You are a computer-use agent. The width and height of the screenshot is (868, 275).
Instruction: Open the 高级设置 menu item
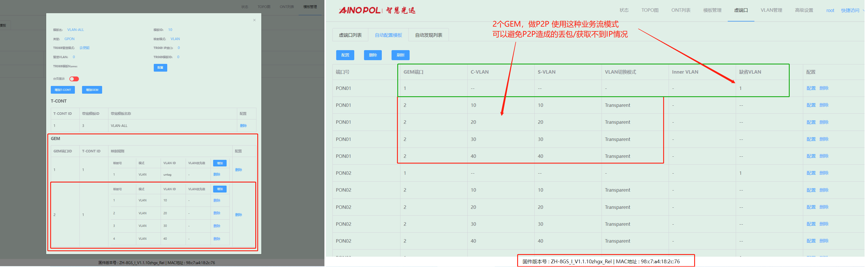tap(804, 10)
